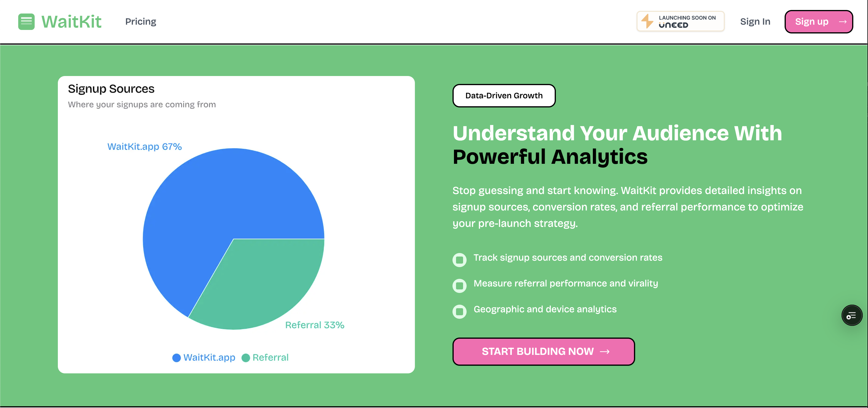
Task: Go to the Sign In page
Action: (x=755, y=21)
